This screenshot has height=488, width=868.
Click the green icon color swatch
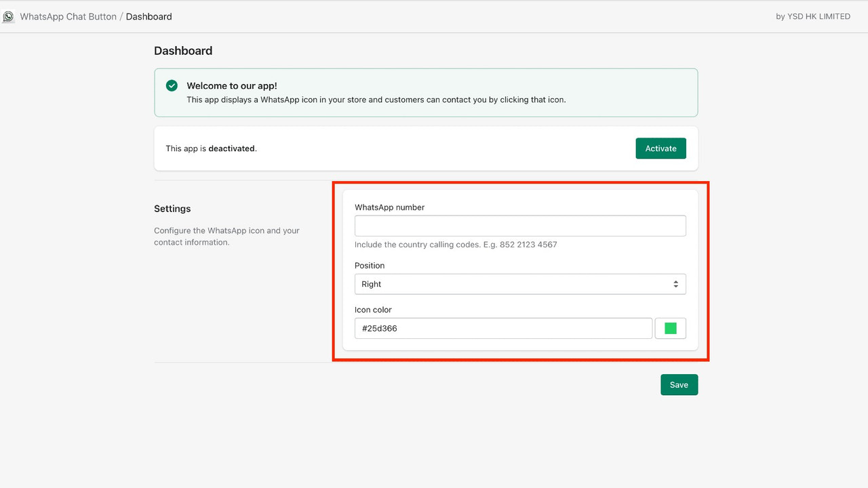[670, 328]
